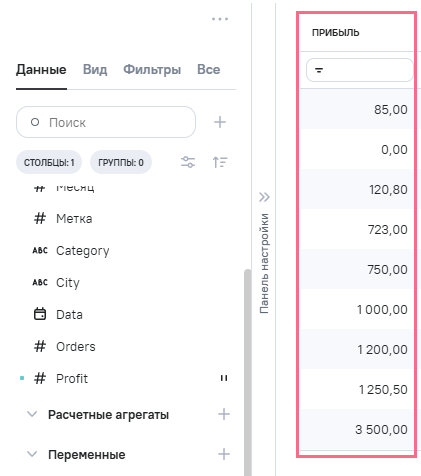Expand settings panel with double-chevron icon
421x476 pixels.
pyautogui.click(x=264, y=197)
